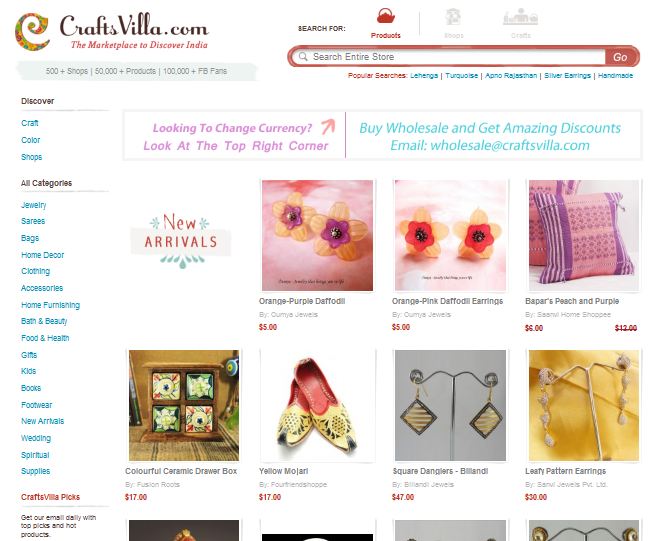
Task: Open Colourful Ceramic Drawer Box image
Action: click(184, 406)
